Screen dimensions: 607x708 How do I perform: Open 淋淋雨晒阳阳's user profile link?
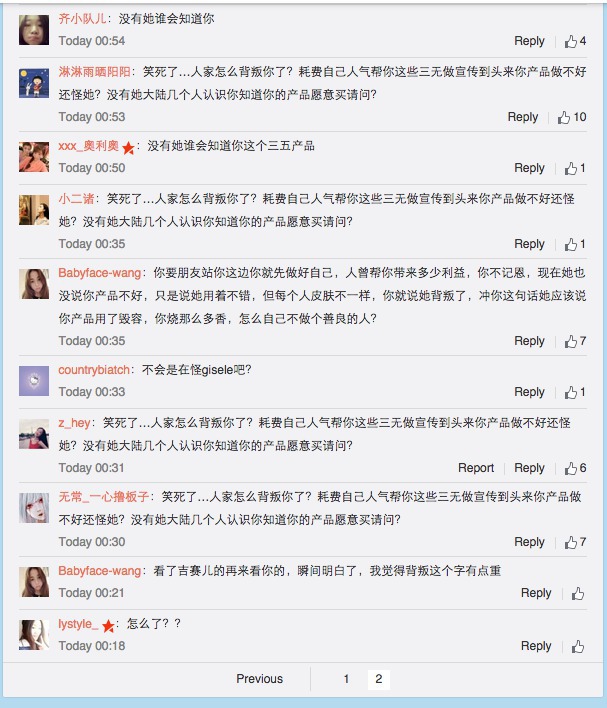(x=94, y=72)
